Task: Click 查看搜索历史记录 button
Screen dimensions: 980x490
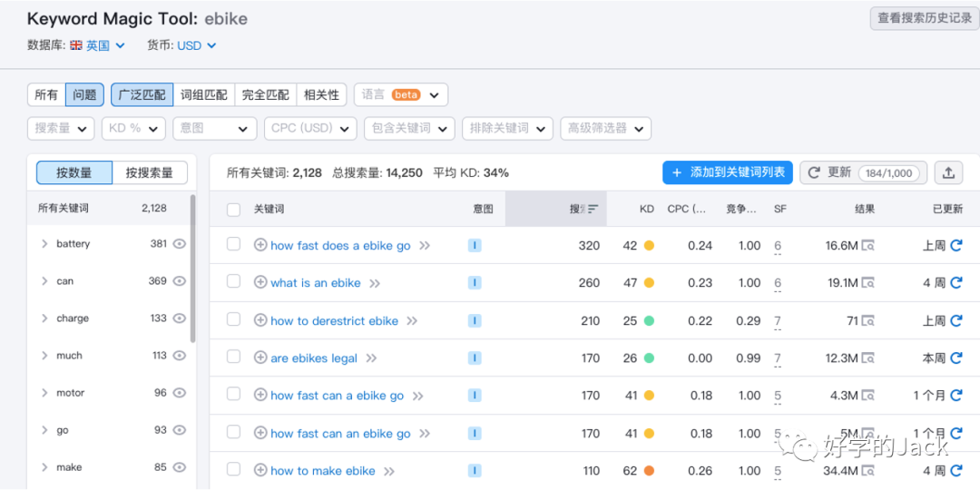Action: [x=925, y=18]
